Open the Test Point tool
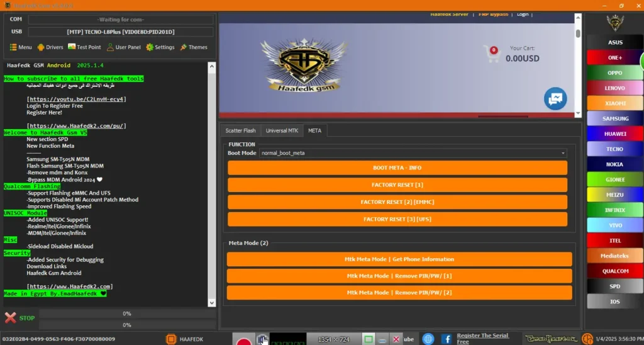Image resolution: width=644 pixels, height=345 pixels. (x=84, y=47)
